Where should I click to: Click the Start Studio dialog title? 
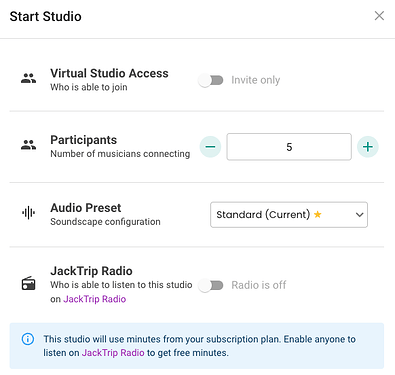[46, 16]
